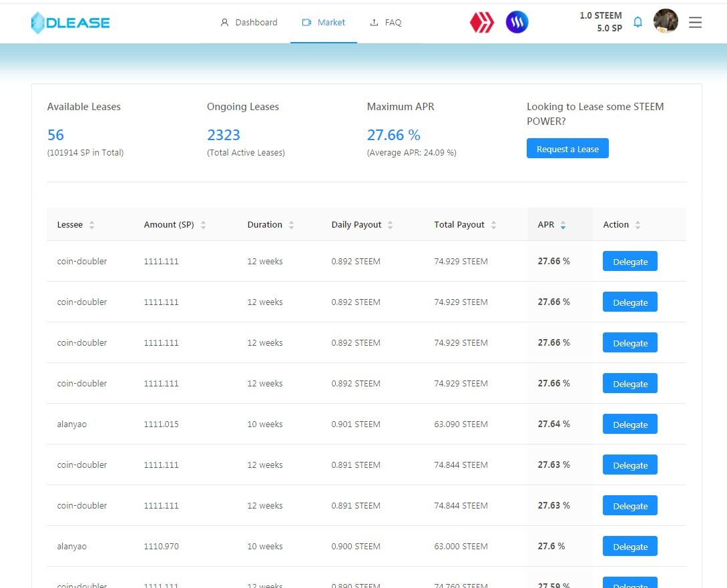The height and width of the screenshot is (588, 727).
Task: Click the 63.000 STEEM total payout cell
Action: [x=461, y=547]
